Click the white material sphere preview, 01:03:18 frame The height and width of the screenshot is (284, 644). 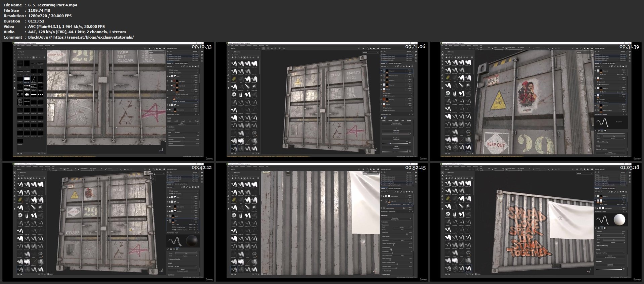click(x=619, y=220)
